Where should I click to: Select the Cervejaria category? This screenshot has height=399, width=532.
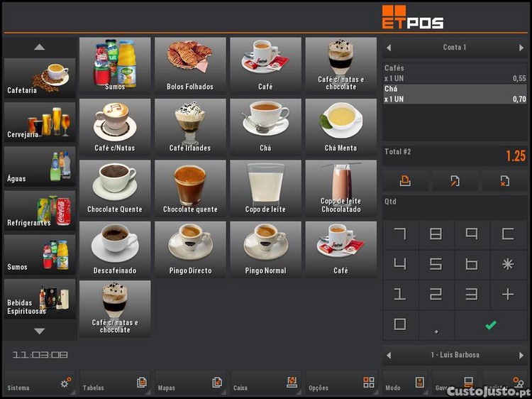pos(40,121)
